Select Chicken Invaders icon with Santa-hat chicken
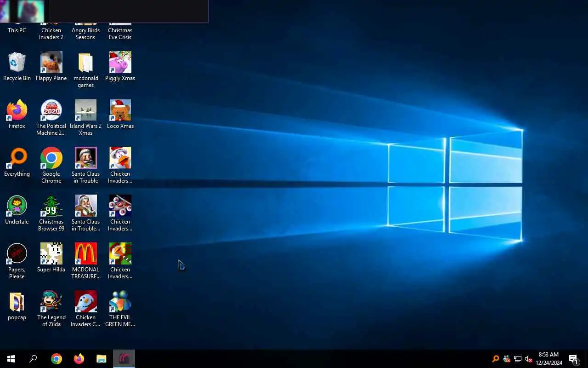 point(120,166)
